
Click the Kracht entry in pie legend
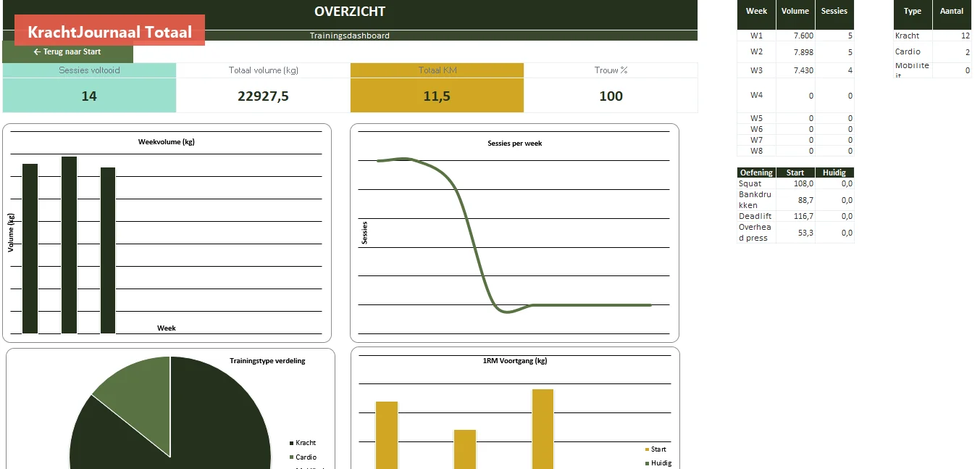pyautogui.click(x=303, y=443)
